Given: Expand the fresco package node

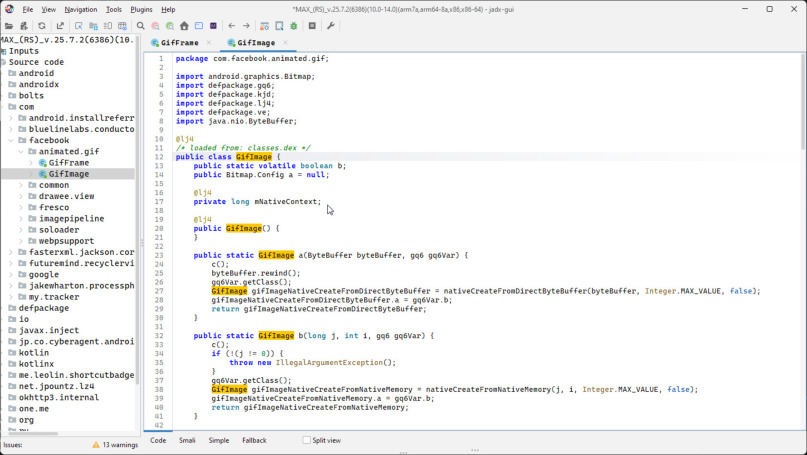Looking at the screenshot, I should (x=23, y=207).
